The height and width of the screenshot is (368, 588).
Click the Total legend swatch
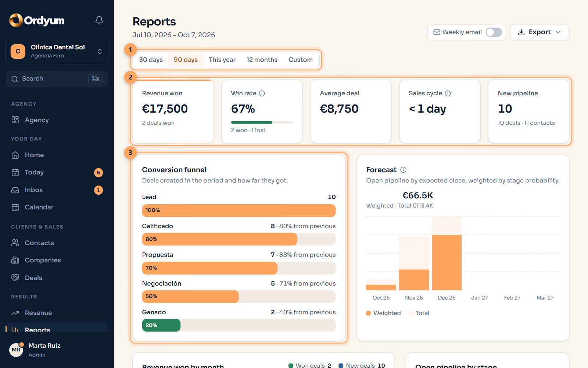[410, 313]
